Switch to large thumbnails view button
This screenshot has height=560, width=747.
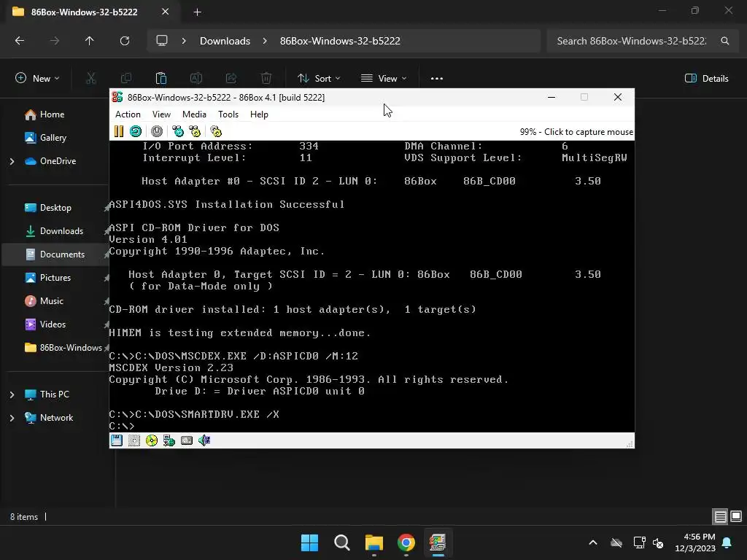(x=736, y=516)
